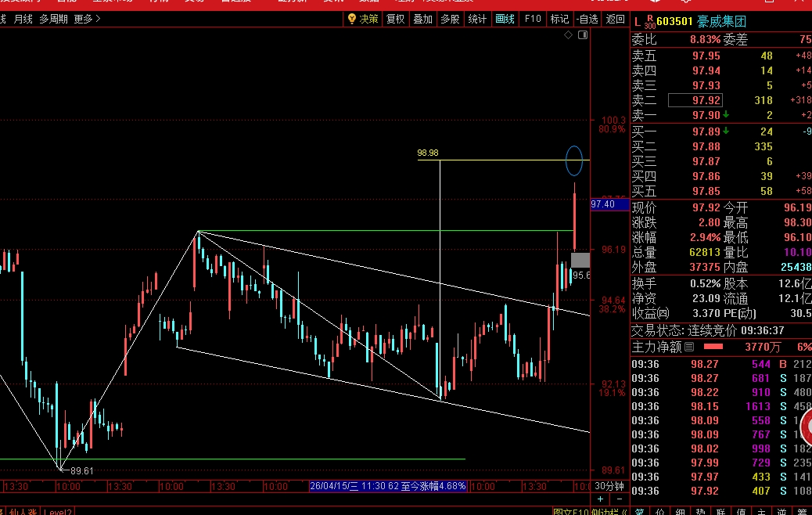Toggle the side panel layout icon
This screenshot has height=515, width=812.
tap(583, 34)
